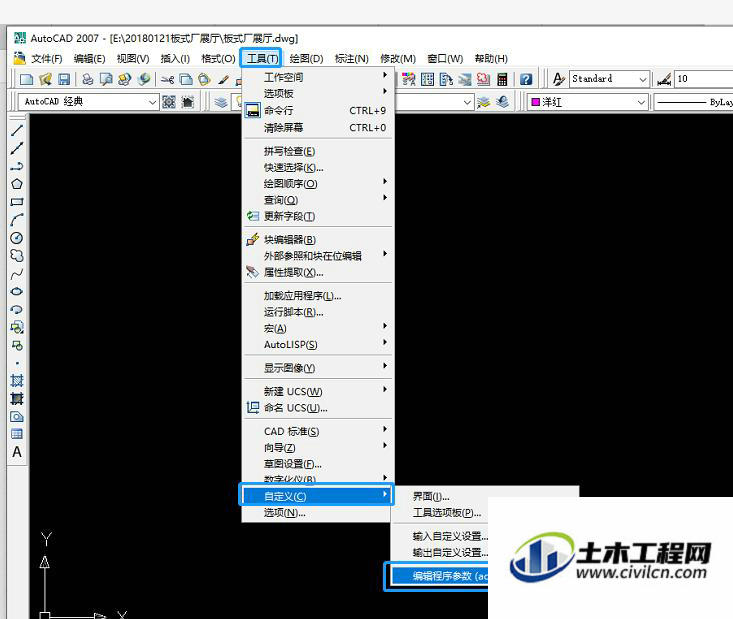Expand the CAD 标准(S) submenu
The image size is (733, 619).
tap(318, 431)
